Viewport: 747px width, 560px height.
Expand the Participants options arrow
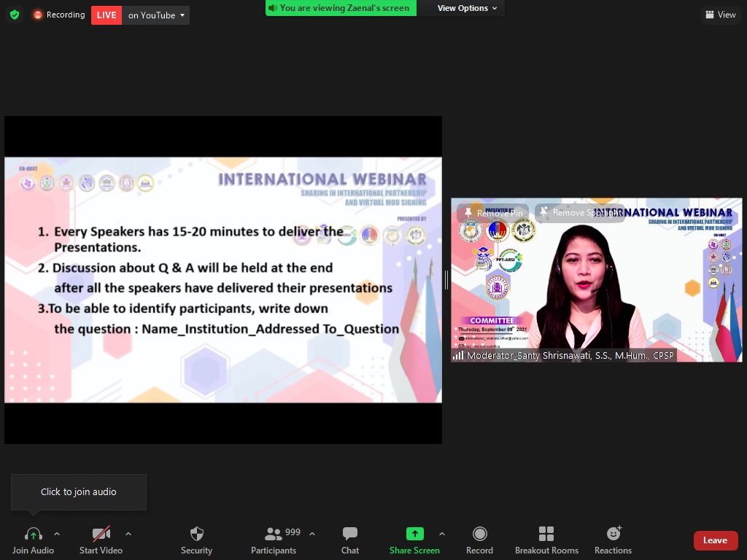coord(312,534)
